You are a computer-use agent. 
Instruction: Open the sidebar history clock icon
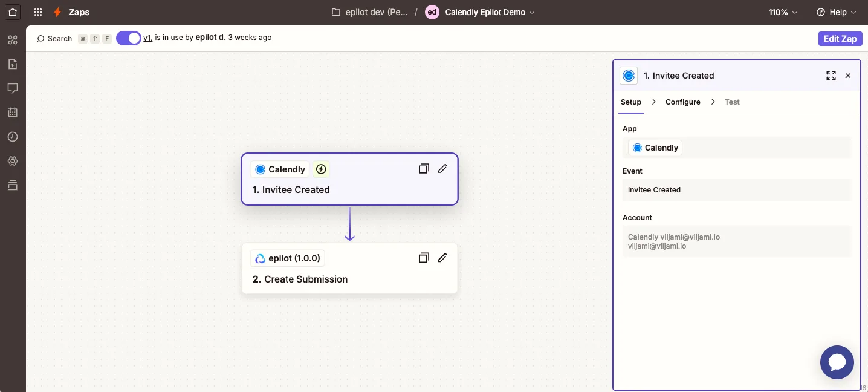pos(13,137)
